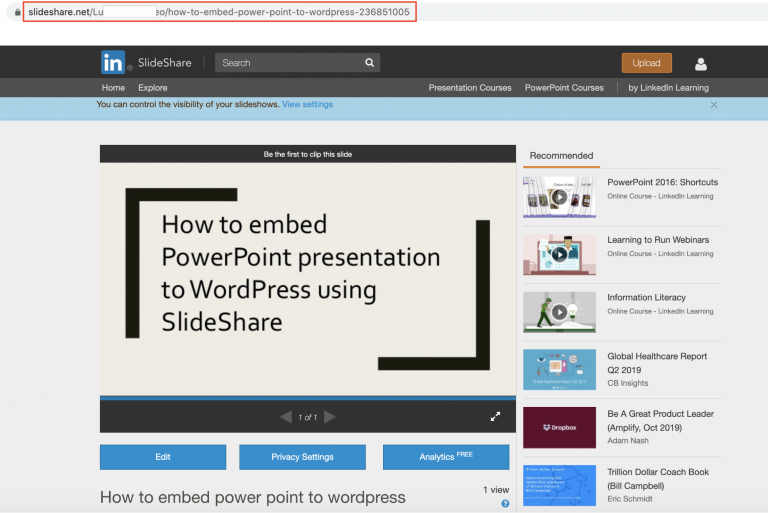
Task: Select the Recommended tab
Action: 561,156
